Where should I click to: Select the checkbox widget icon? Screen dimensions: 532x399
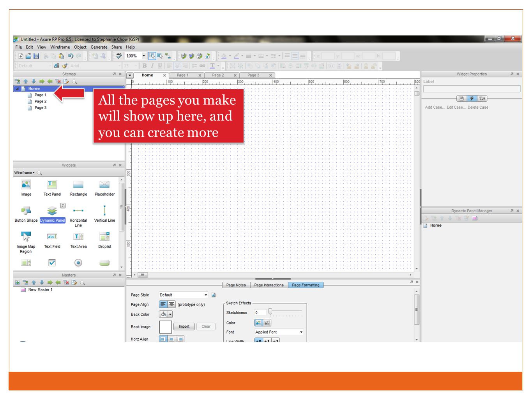(52, 263)
